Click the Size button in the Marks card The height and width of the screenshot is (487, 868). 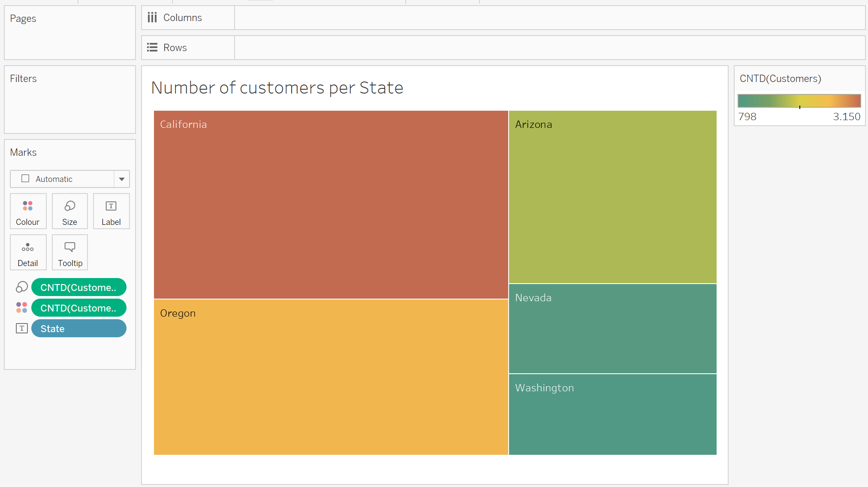pos(69,211)
